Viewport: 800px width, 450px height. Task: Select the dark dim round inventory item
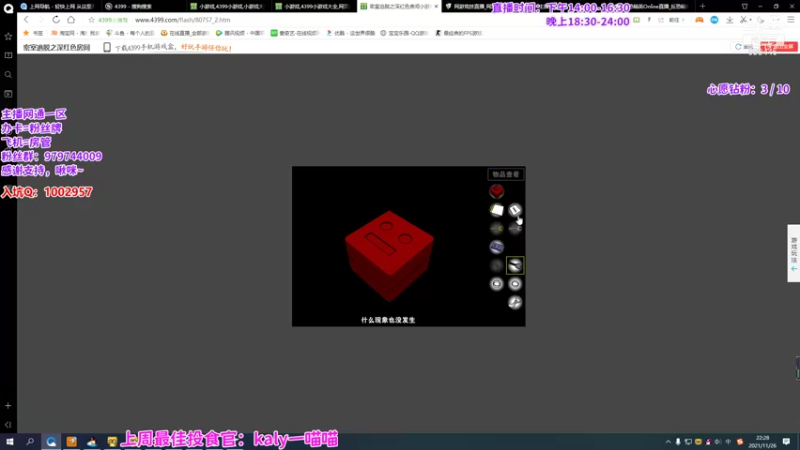pyautogui.click(x=496, y=265)
